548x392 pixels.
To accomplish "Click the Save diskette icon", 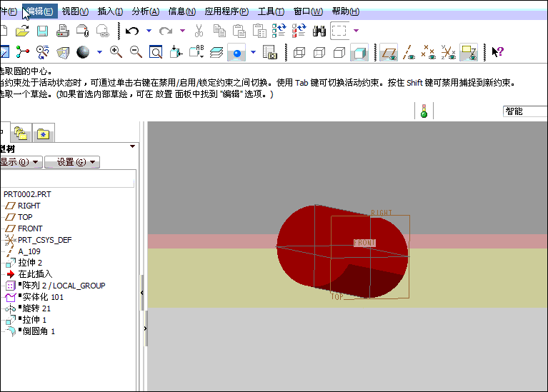I will 42,31.
